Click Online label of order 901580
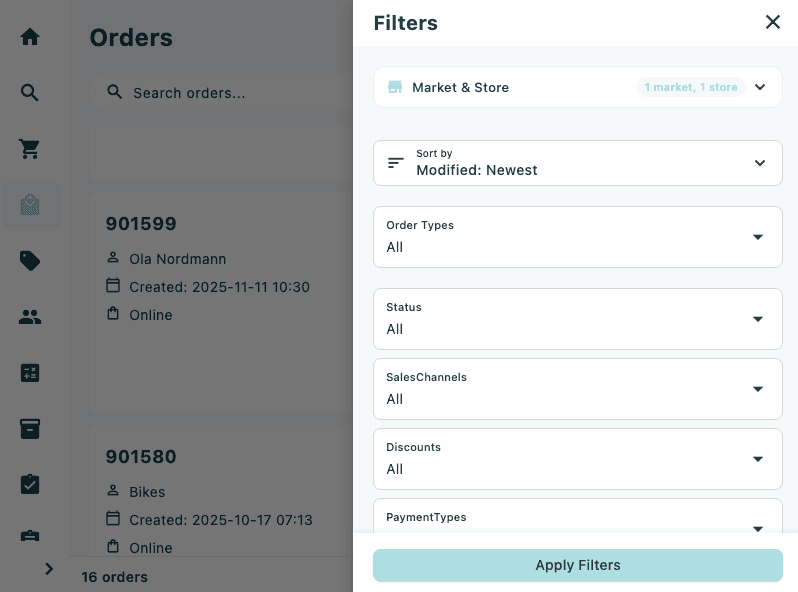Image resolution: width=798 pixels, height=592 pixels. coord(151,548)
